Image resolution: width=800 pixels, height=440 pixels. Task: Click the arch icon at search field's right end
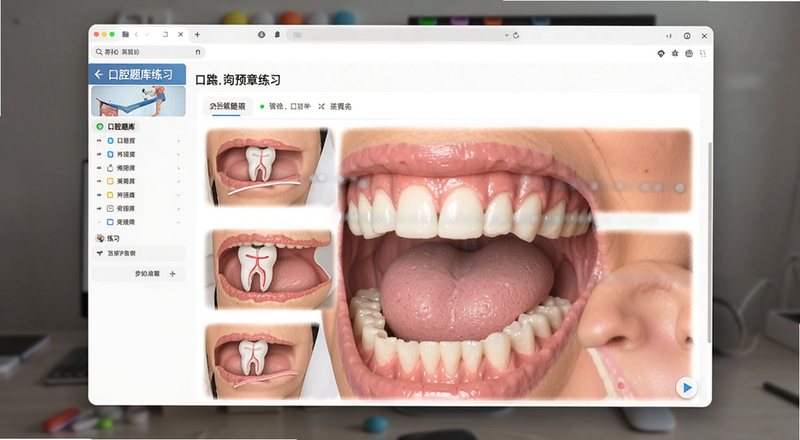coord(198,52)
